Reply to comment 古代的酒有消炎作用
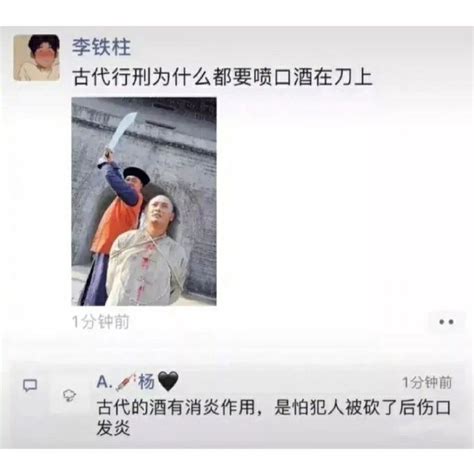The width and height of the screenshot is (474, 474). (273, 418)
